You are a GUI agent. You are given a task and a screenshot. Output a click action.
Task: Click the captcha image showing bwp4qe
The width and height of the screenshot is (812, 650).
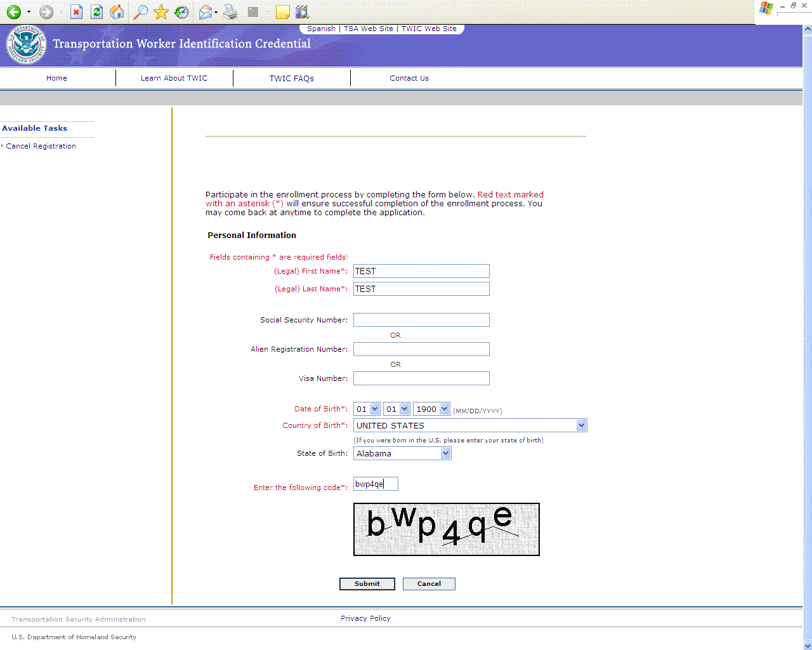coord(447,529)
